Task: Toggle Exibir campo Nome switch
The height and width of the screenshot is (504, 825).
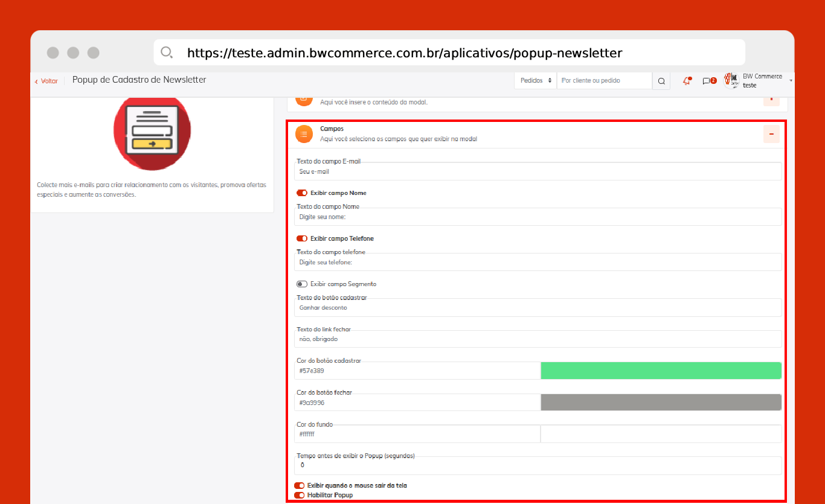Action: click(x=302, y=193)
